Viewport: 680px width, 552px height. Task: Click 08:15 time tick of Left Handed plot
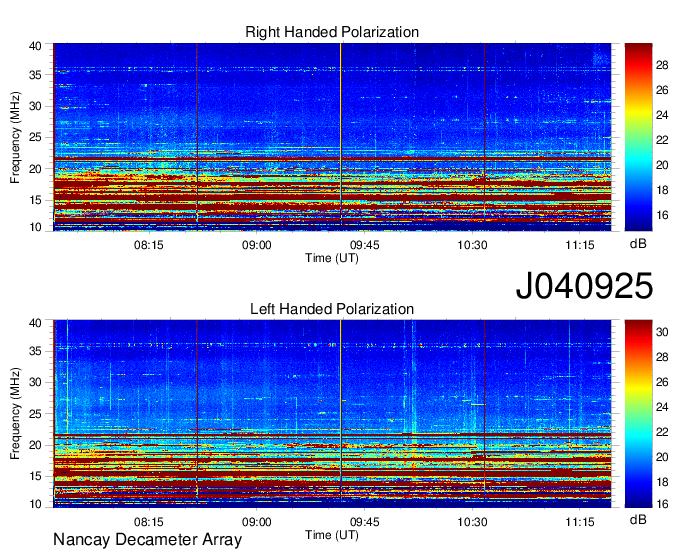[x=149, y=522]
